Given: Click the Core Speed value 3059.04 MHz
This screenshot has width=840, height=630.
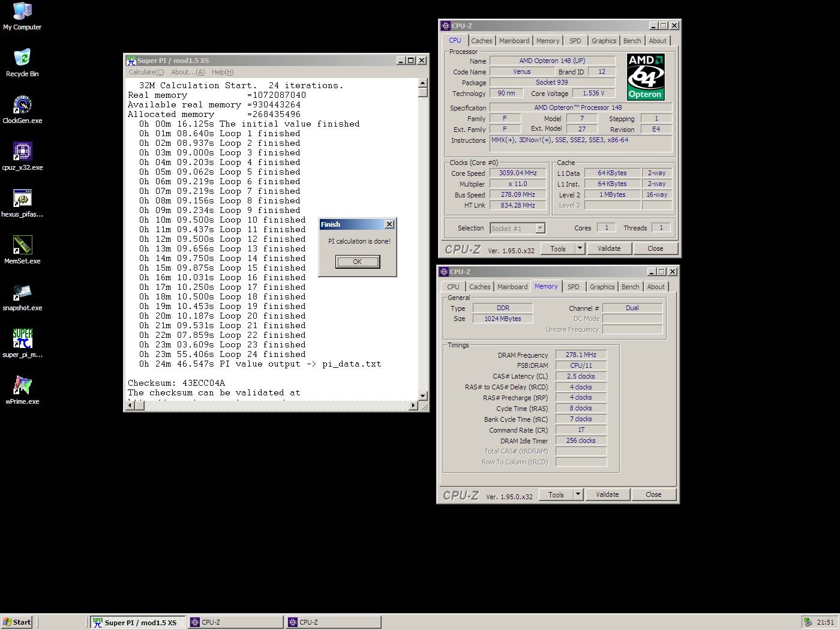Looking at the screenshot, I should tap(518, 173).
